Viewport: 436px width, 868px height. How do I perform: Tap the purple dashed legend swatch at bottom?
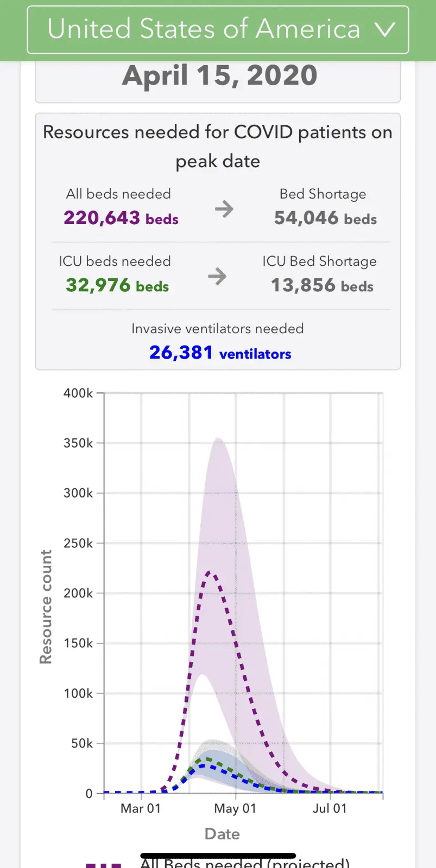(x=104, y=864)
